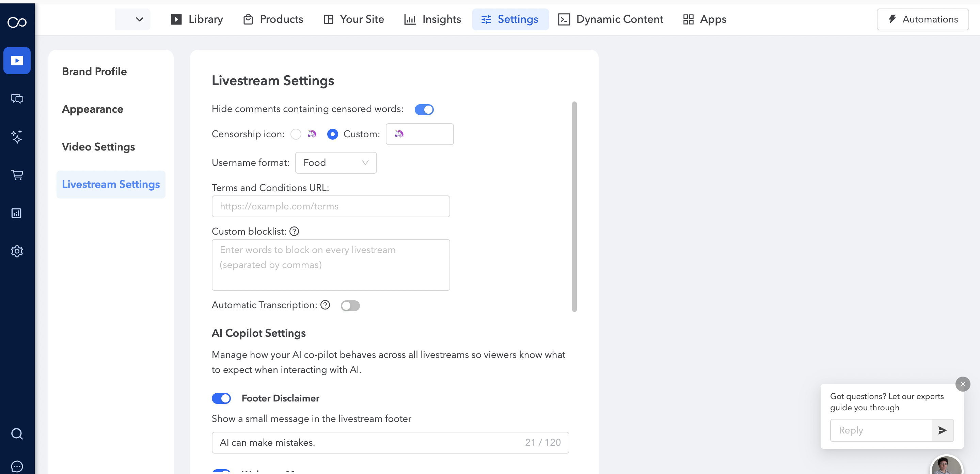Viewport: 980px width, 474px height.
Task: Click the AI sparkles sidebar icon
Action: click(17, 137)
